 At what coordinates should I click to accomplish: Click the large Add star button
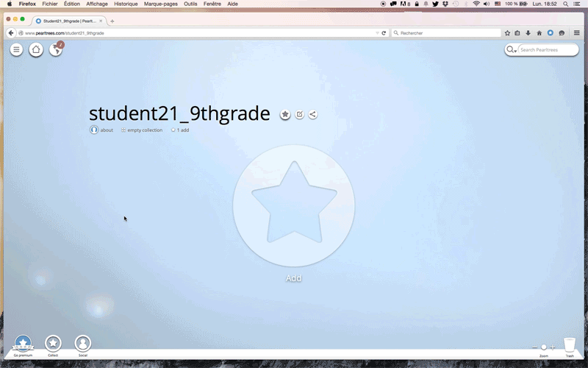click(294, 206)
